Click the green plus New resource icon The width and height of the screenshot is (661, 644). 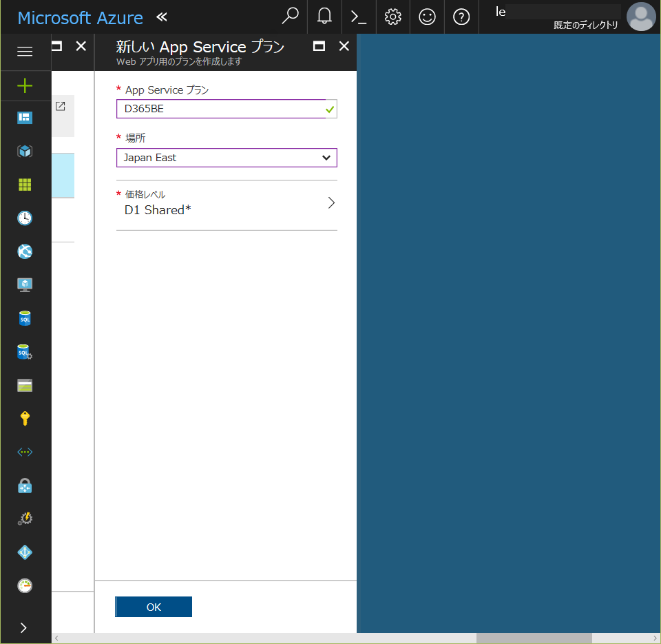(25, 85)
